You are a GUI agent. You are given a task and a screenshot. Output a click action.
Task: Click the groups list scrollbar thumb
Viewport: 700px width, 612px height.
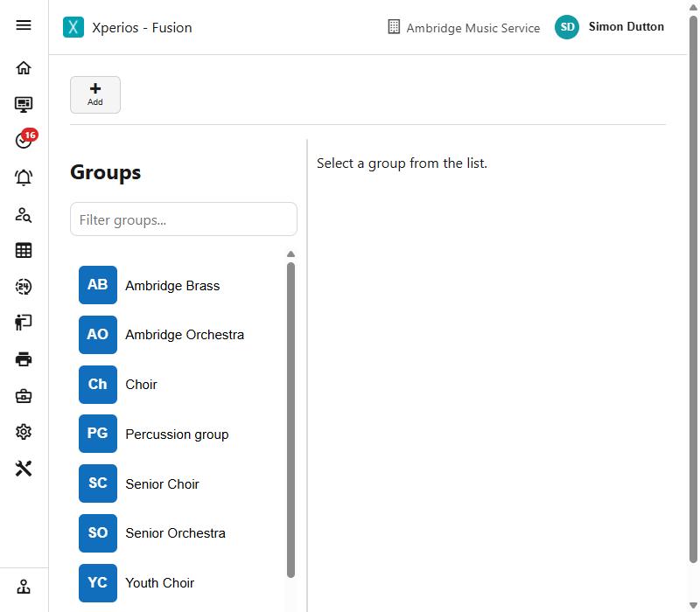tap(290, 421)
